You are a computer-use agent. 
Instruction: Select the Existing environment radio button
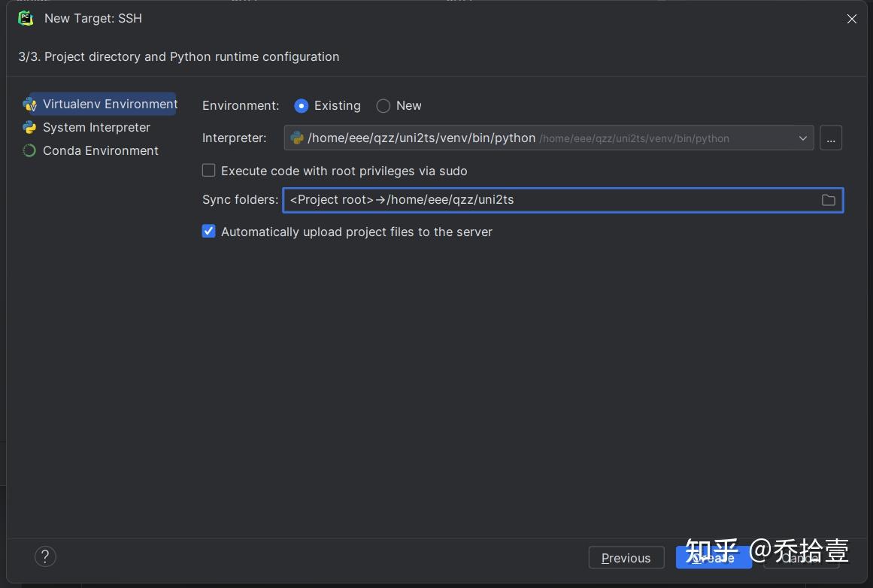coord(302,106)
